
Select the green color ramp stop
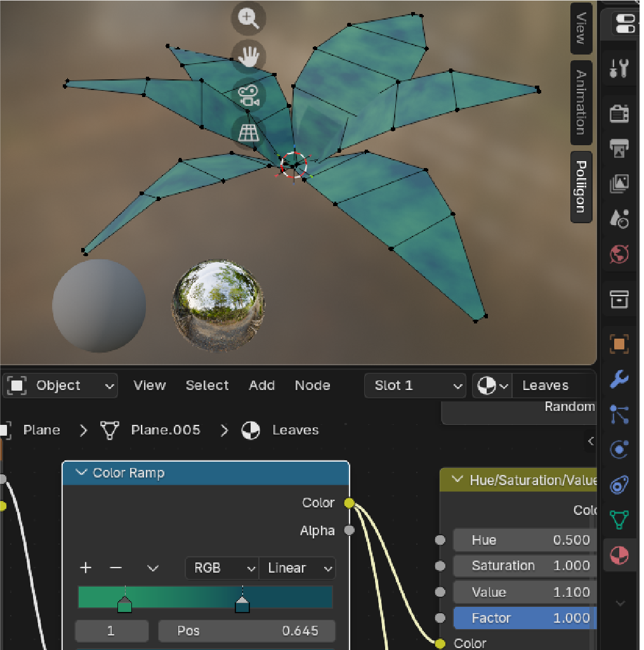pos(124,605)
